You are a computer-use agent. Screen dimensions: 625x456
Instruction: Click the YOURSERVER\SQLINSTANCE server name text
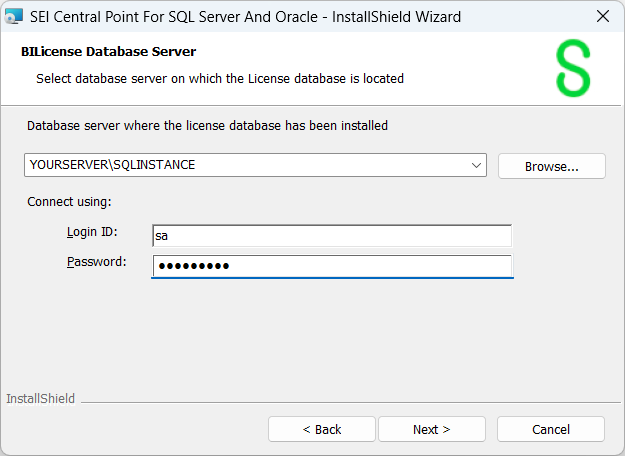click(x=113, y=165)
